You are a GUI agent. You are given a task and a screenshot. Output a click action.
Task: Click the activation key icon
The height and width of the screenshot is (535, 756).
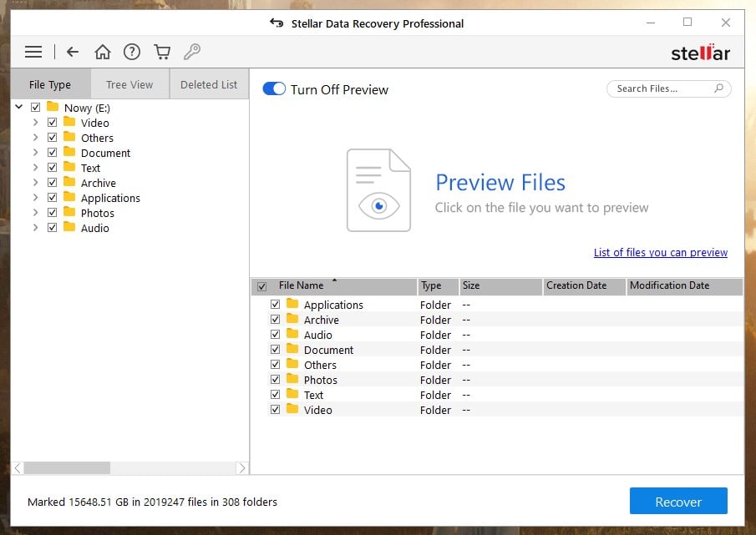(x=192, y=52)
